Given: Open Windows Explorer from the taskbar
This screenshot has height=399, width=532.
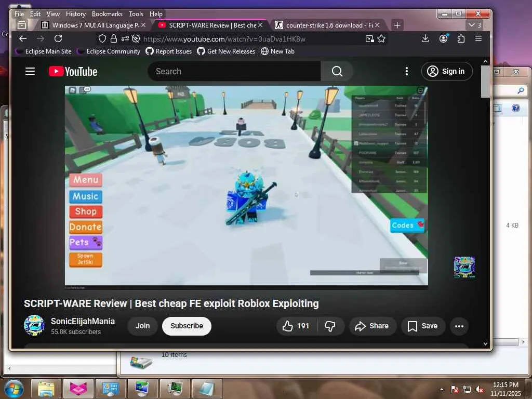Looking at the screenshot, I should [46, 389].
